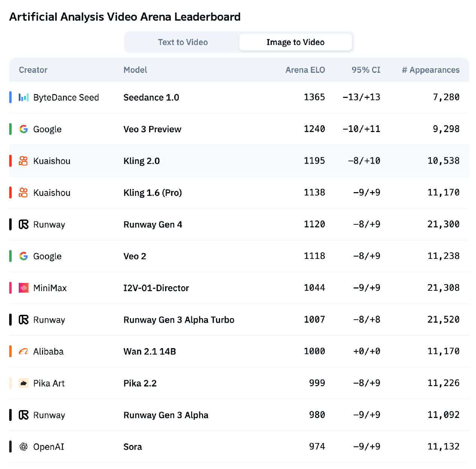Click the Runway logo beside Gen 3 Alpha Turbo

(24, 320)
